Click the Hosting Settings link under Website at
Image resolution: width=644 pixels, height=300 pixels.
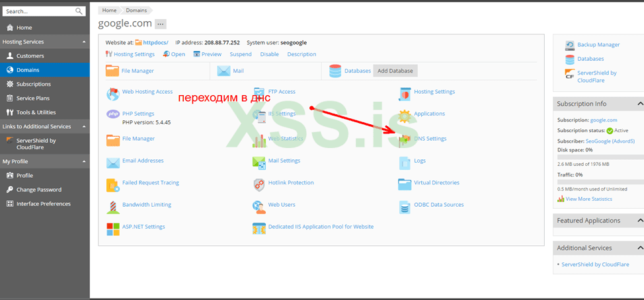click(x=134, y=54)
